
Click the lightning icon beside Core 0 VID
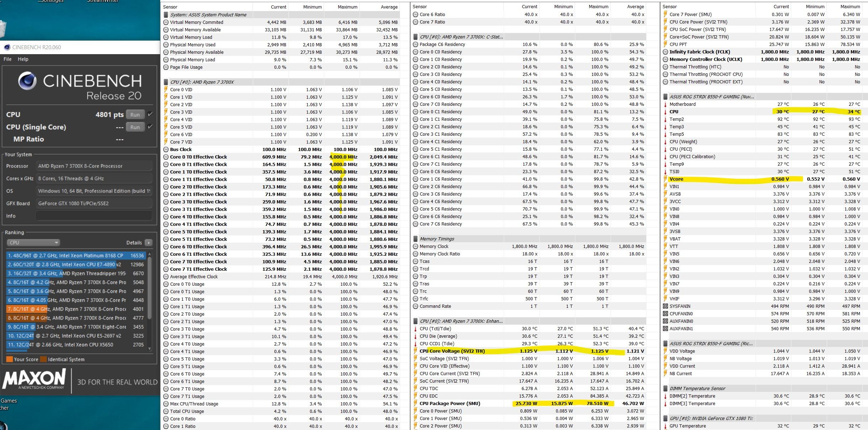click(x=166, y=89)
